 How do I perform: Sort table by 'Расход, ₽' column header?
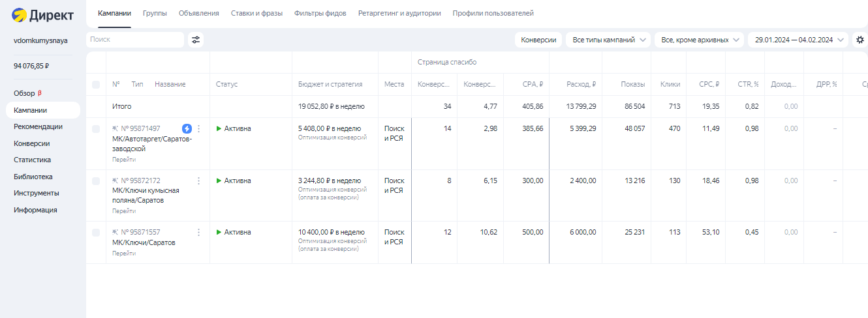tap(581, 84)
